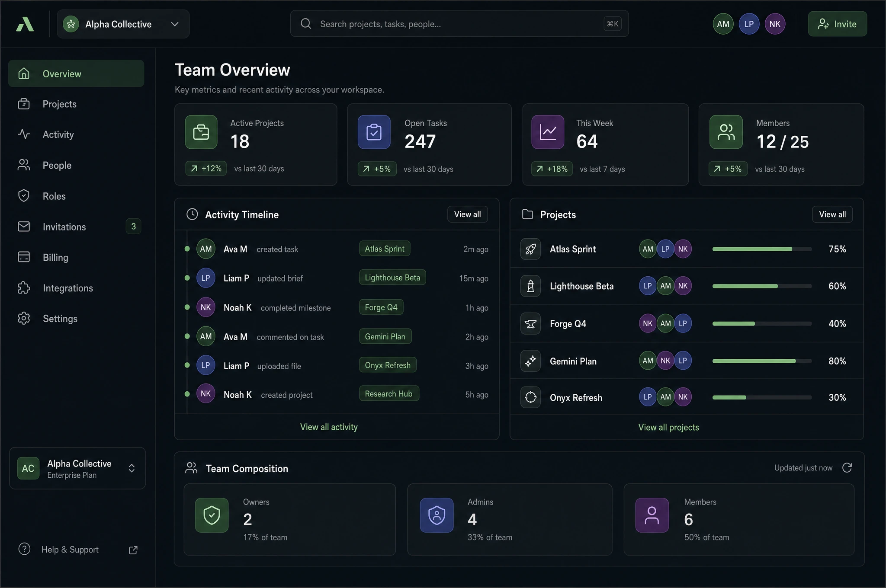Navigate to Billing

tap(76, 257)
